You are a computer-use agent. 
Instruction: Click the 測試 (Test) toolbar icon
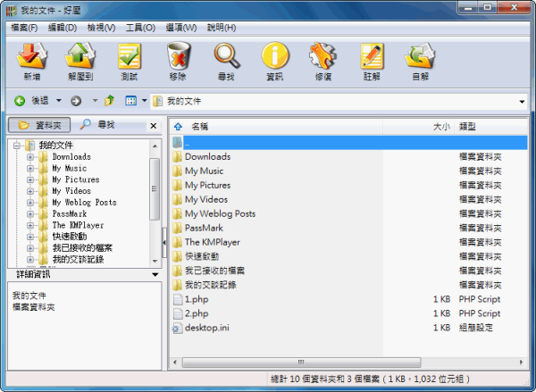[130, 56]
